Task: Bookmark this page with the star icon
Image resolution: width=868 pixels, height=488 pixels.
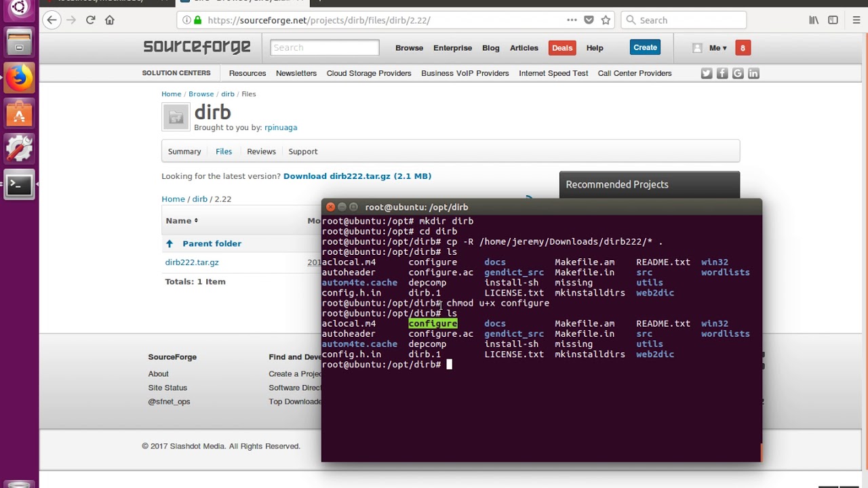Action: tap(606, 20)
